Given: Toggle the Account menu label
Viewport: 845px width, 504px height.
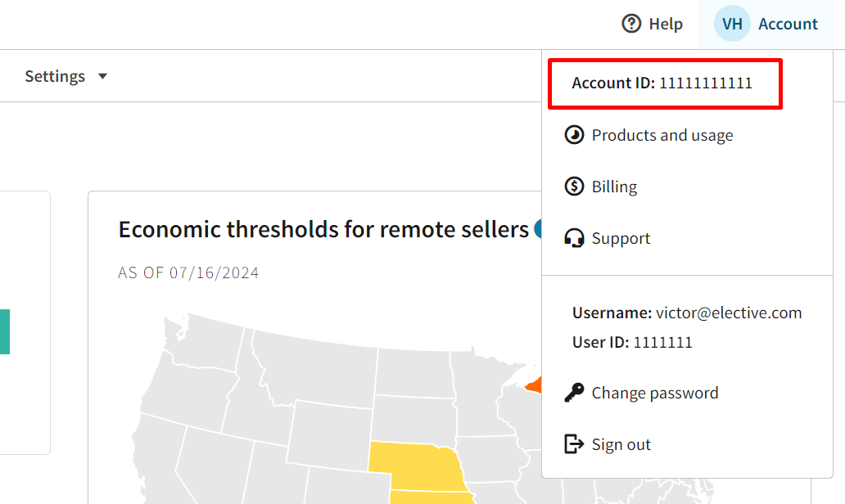Looking at the screenshot, I should (788, 24).
